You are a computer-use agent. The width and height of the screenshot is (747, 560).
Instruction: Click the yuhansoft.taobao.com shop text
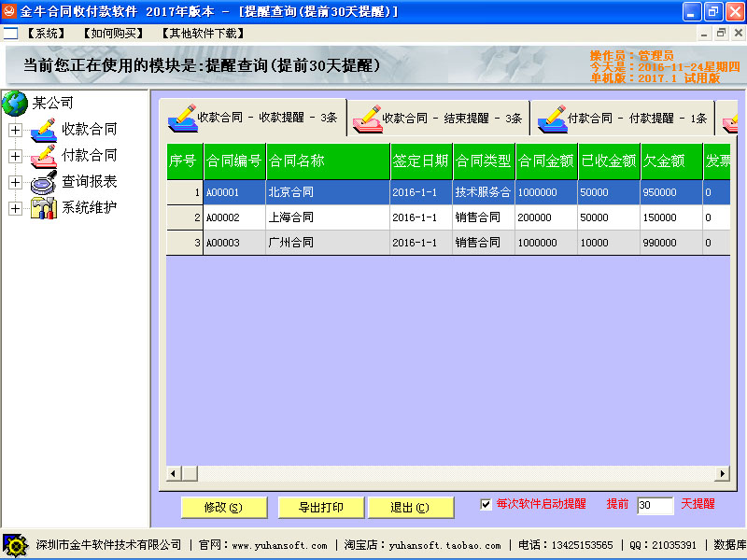point(445,546)
